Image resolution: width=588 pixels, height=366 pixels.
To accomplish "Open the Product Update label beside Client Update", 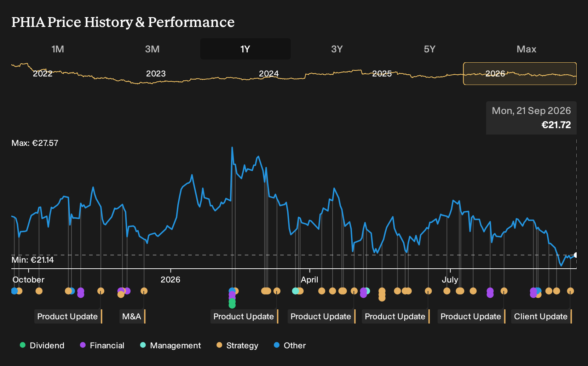I will click(471, 316).
